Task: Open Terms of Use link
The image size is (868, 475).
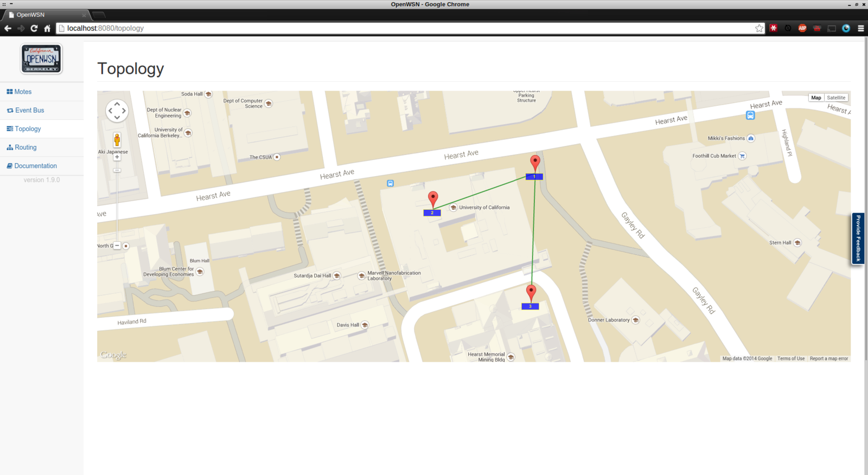Action: 791,358
